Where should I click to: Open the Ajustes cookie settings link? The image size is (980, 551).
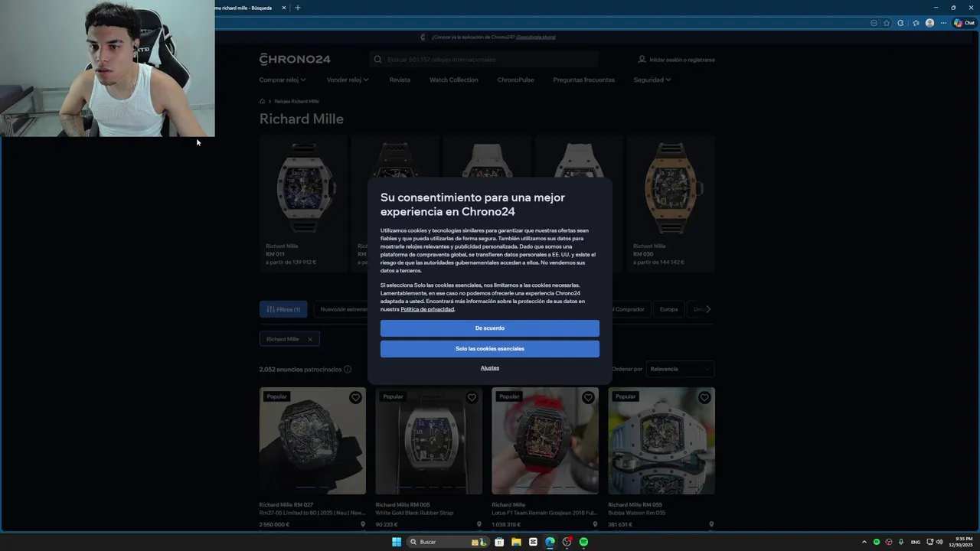(490, 368)
